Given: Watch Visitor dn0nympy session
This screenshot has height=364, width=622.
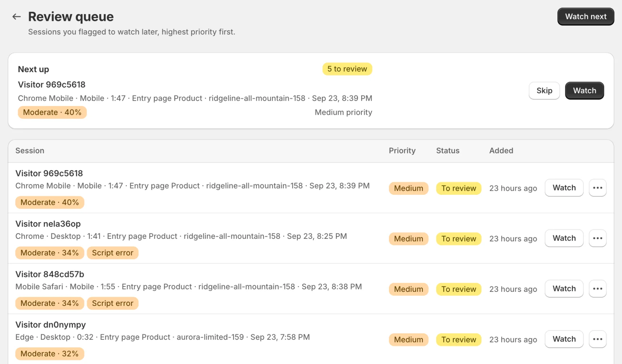Looking at the screenshot, I should (x=564, y=339).
